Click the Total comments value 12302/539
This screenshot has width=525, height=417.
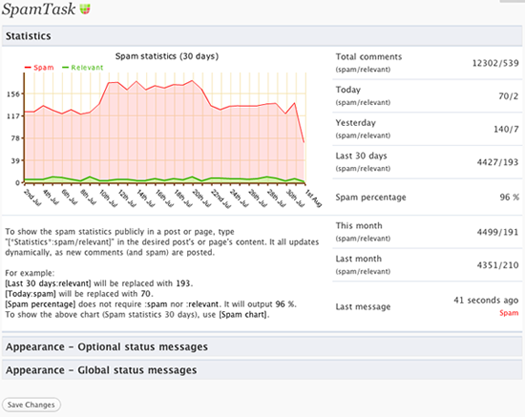[x=495, y=63]
